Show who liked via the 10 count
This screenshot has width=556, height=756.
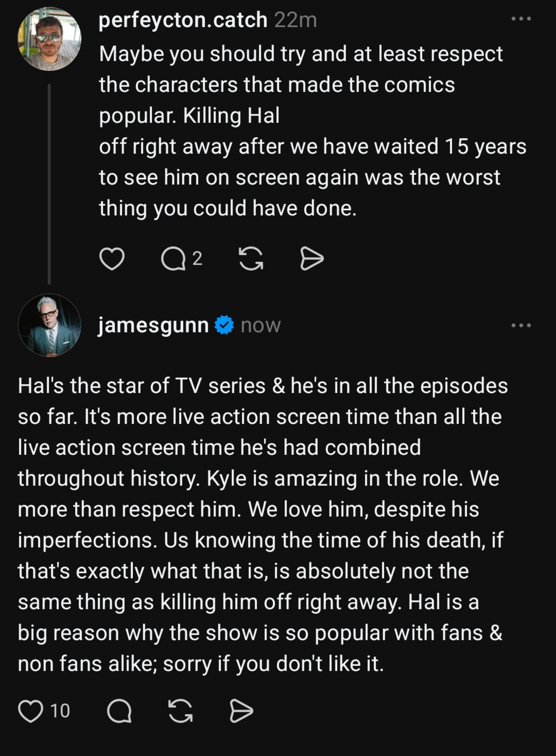tap(60, 711)
